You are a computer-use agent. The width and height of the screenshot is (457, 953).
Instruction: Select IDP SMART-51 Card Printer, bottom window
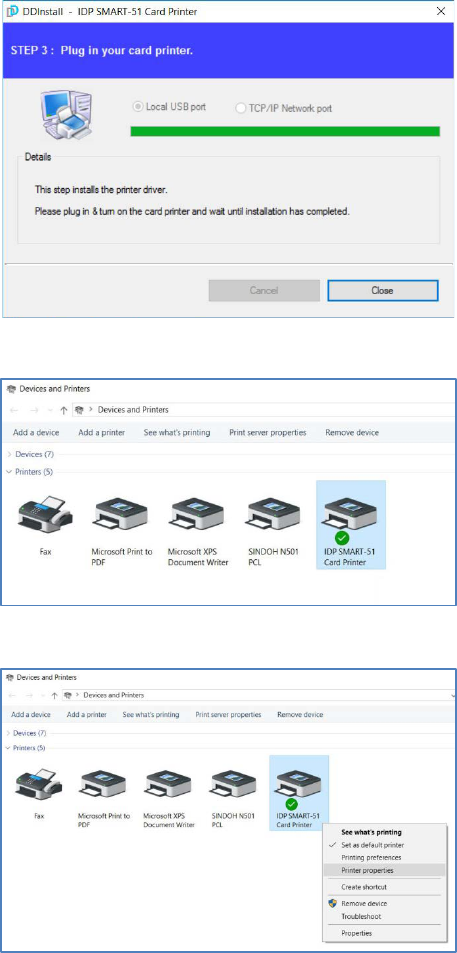298,791
